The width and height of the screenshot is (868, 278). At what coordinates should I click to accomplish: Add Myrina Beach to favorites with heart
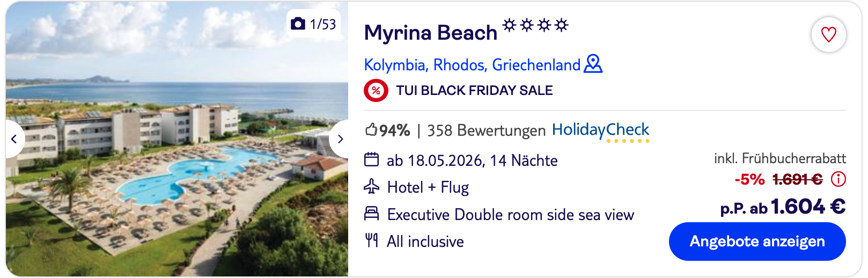[x=828, y=35]
